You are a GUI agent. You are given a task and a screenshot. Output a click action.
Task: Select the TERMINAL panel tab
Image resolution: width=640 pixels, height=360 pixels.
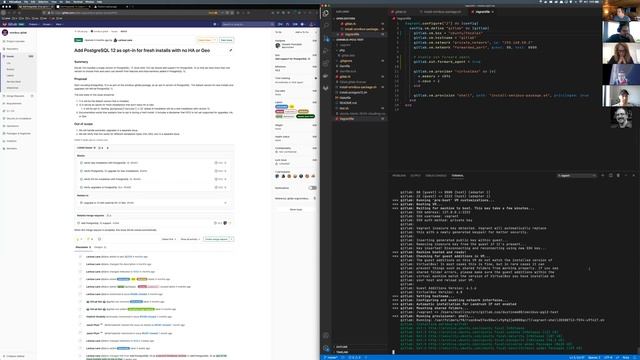click(457, 176)
